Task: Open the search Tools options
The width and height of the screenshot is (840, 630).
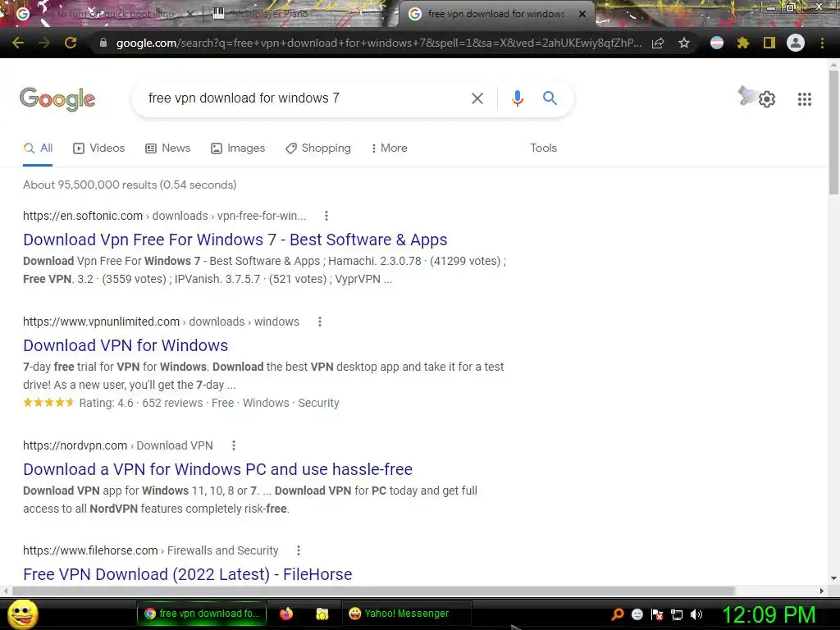Action: tap(543, 148)
